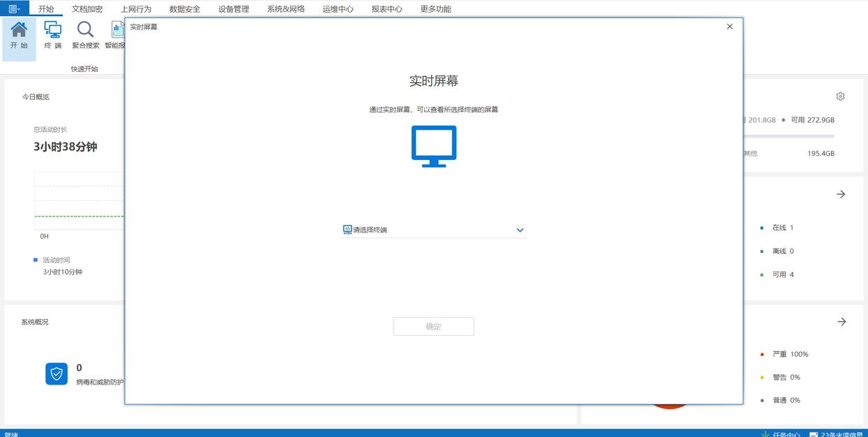Click the 实时屏幕 dialog heading

tap(434, 81)
